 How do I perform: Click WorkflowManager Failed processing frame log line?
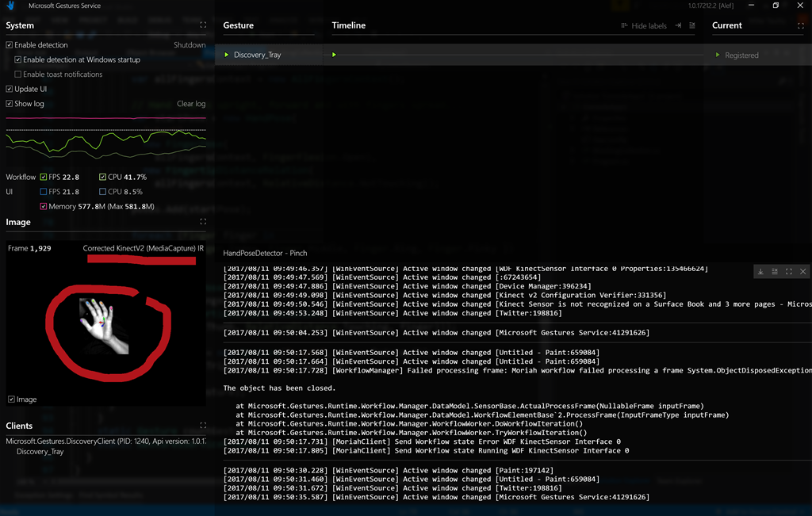click(x=517, y=371)
